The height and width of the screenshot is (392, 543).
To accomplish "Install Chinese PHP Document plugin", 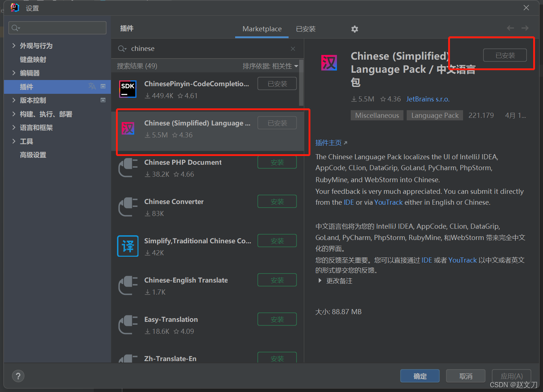I will coord(277,162).
